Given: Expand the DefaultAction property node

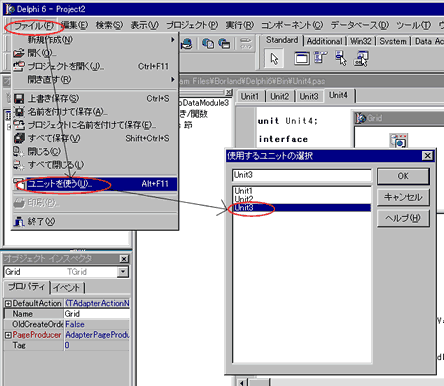Looking at the screenshot, I should click(8, 303).
